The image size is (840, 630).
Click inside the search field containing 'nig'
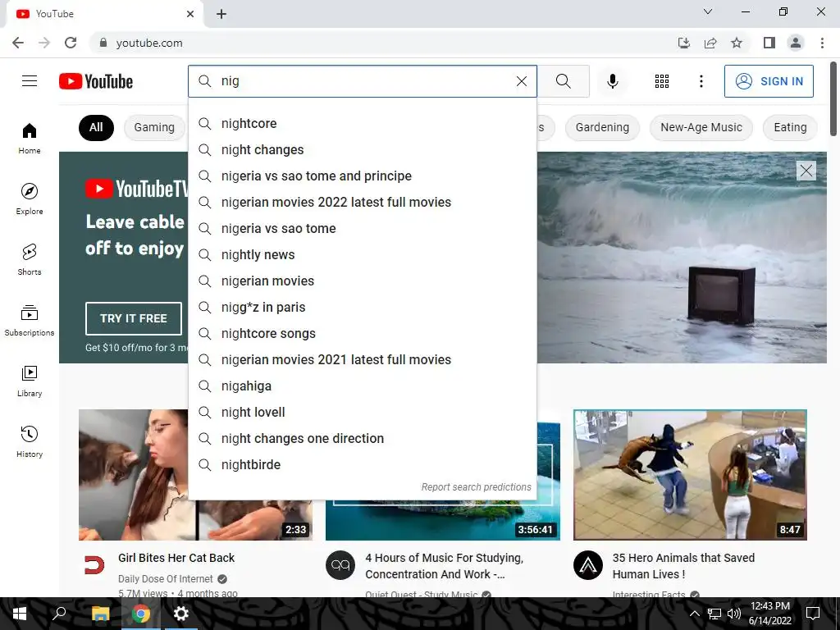[x=364, y=81]
